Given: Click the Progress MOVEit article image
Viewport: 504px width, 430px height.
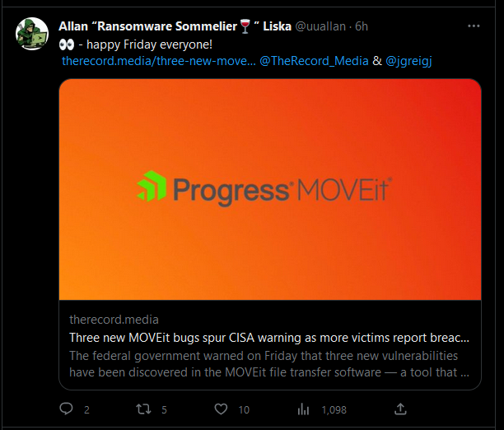Looking at the screenshot, I should [x=269, y=189].
